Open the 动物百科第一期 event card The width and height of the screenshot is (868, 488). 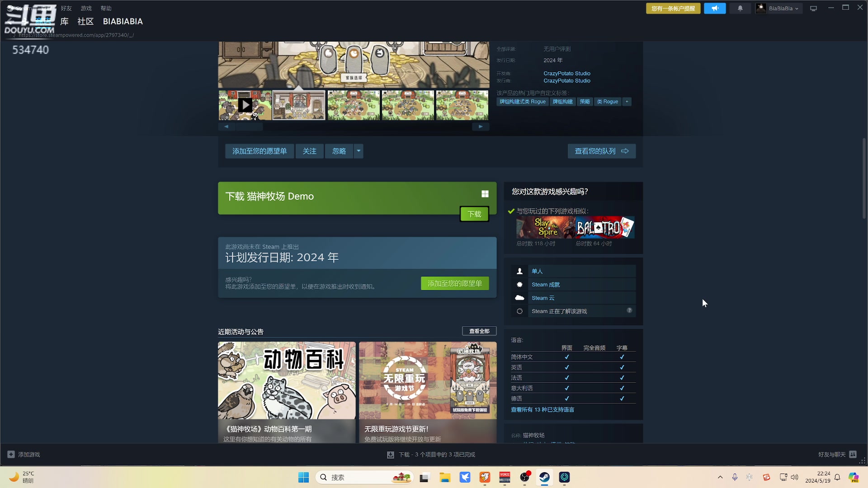point(287,392)
